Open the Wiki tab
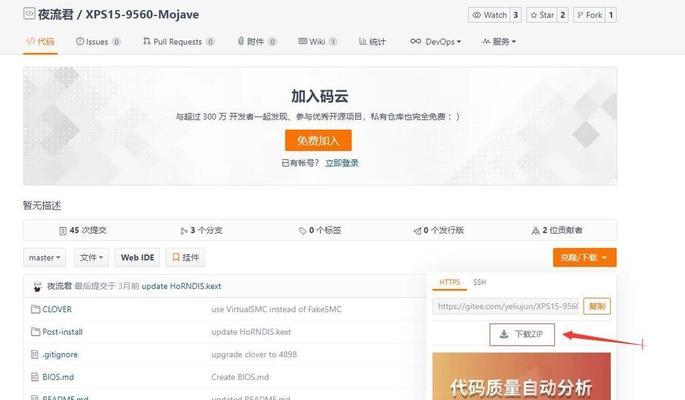The image size is (685, 400). tap(317, 41)
